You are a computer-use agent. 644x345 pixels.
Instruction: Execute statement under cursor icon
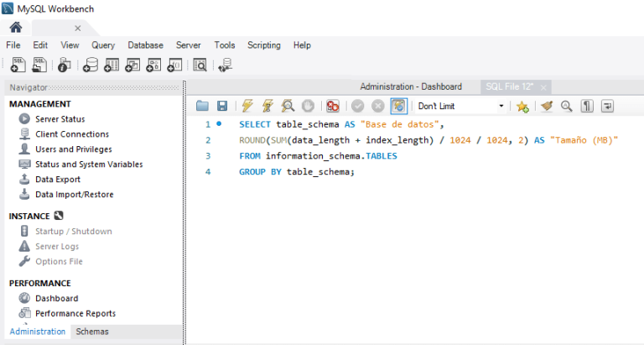(x=267, y=106)
